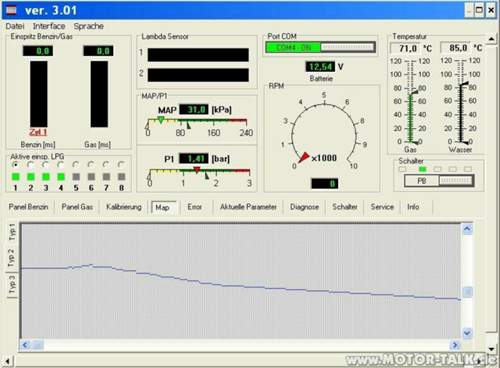The height and width of the screenshot is (368, 500).
Task: Click the graph scroll right arrow
Action: point(455,345)
